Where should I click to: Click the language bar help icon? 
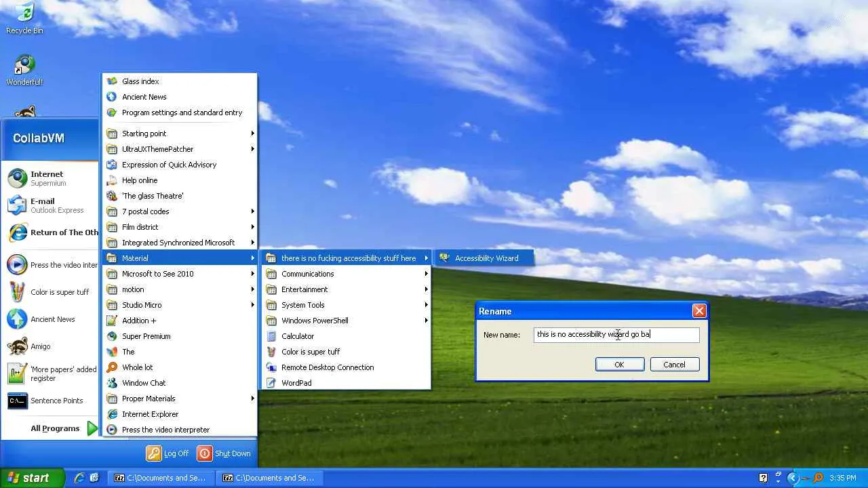763,478
